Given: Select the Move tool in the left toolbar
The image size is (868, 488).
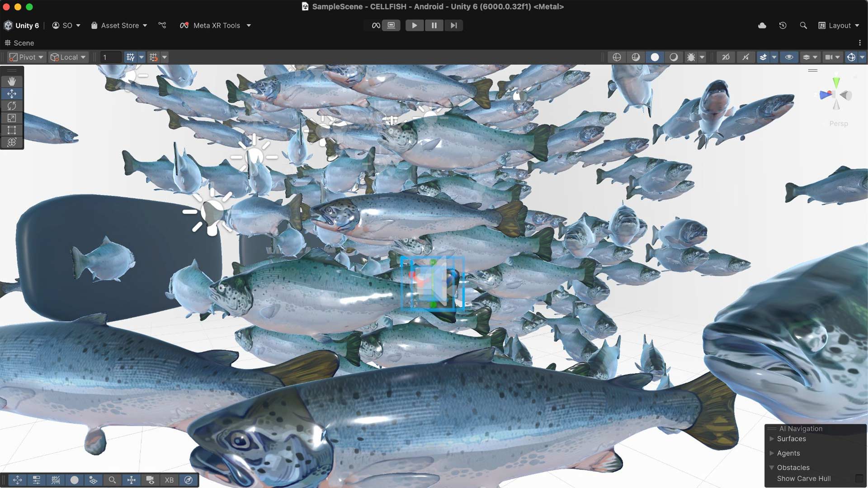Looking at the screenshot, I should (12, 94).
